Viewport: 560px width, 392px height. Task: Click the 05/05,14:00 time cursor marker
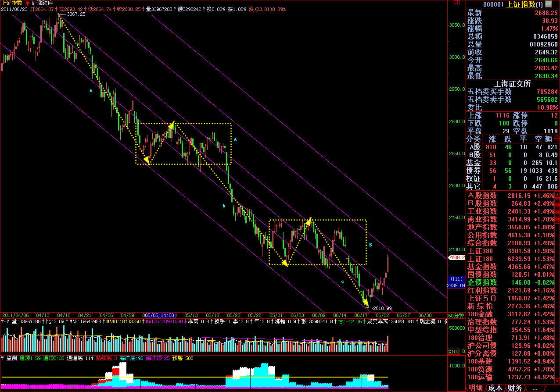160,315
